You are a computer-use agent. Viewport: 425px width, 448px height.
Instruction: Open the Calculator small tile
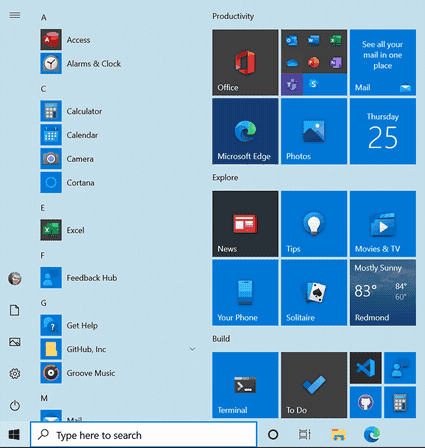[x=400, y=402]
